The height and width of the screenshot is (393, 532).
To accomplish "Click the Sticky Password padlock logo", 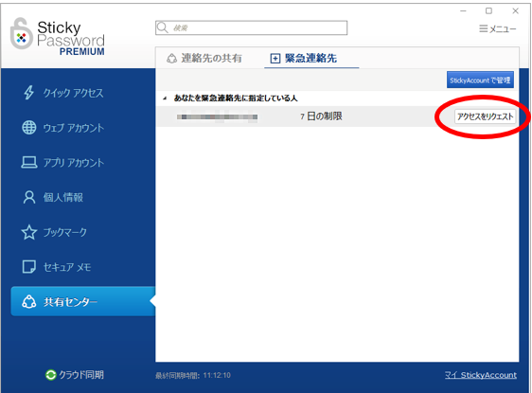I will click(22, 33).
